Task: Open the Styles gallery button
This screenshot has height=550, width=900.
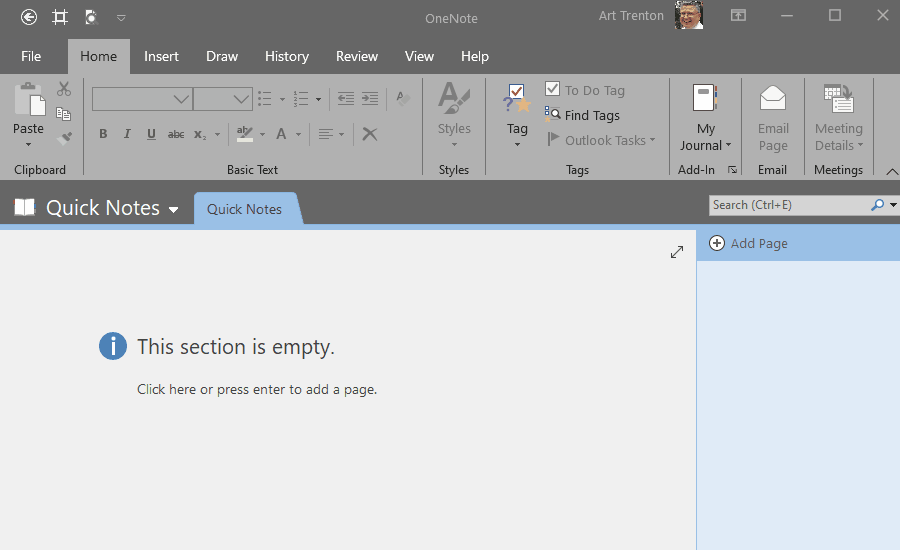Action: pos(454,115)
